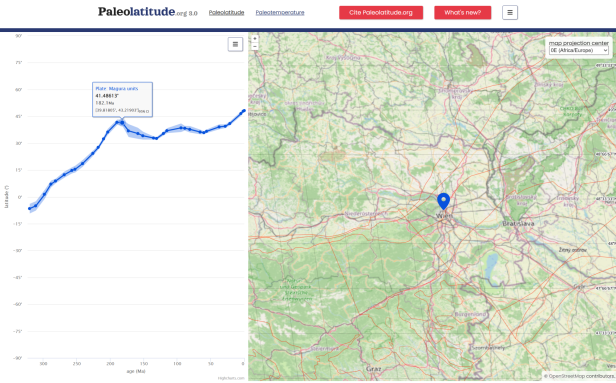Zoom in the map with plus button
This screenshot has height=383, width=616.
pos(255,38)
